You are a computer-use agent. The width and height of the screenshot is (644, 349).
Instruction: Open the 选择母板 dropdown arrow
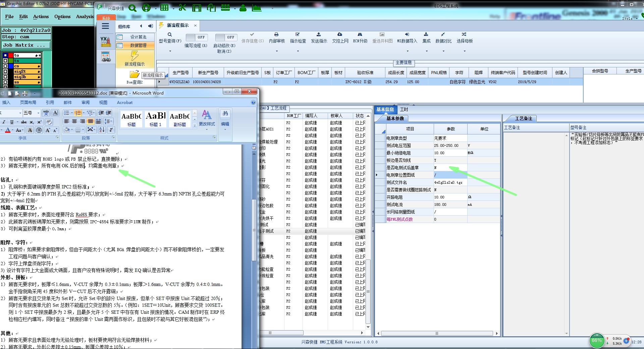pyautogui.click(x=465, y=51)
